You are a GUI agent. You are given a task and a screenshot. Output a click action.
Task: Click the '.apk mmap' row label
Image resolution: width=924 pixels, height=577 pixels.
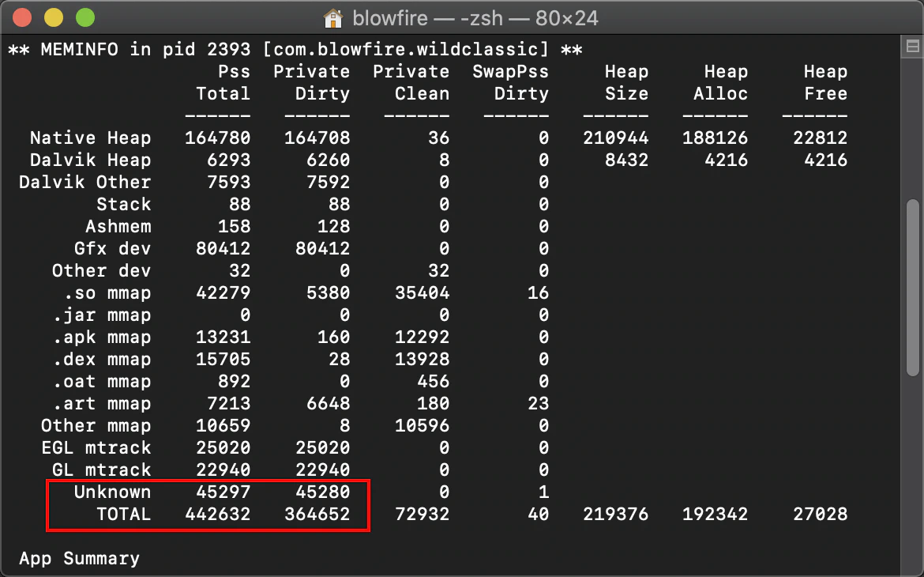[101, 337]
